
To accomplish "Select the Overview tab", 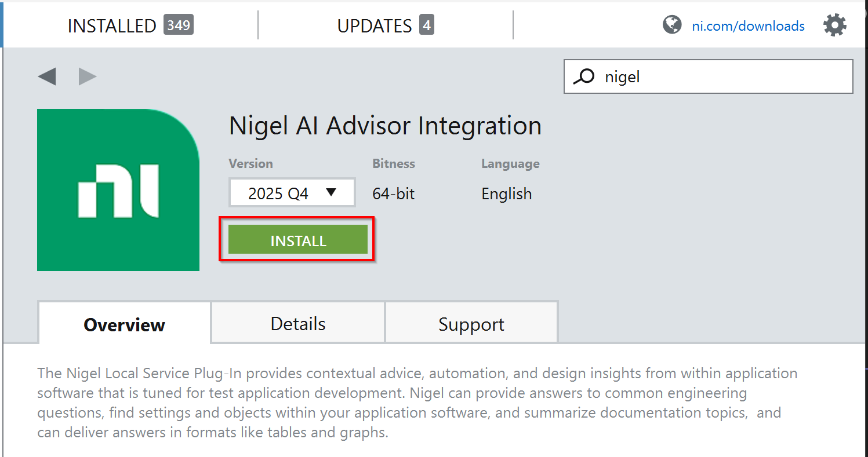I will [124, 324].
